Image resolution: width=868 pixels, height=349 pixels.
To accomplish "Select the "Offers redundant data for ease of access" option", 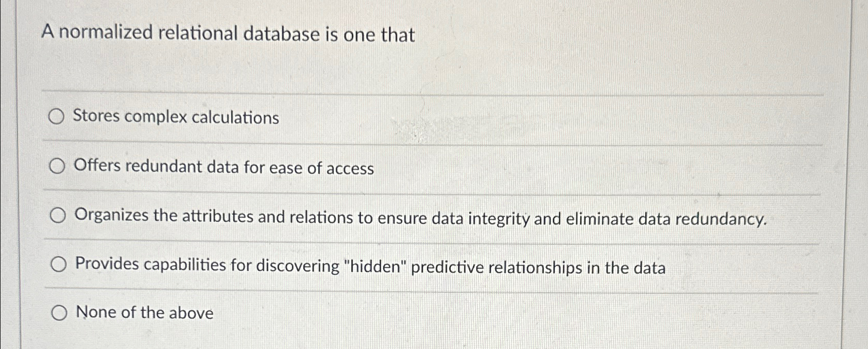I will pos(58,166).
